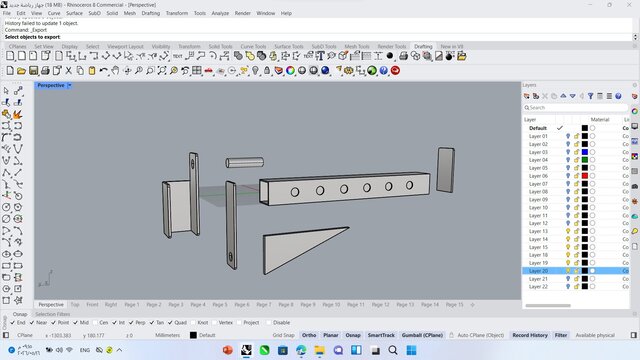This screenshot has height=360, width=640.
Task: Click the New Layer icon in Layers panel
Action: (527, 96)
